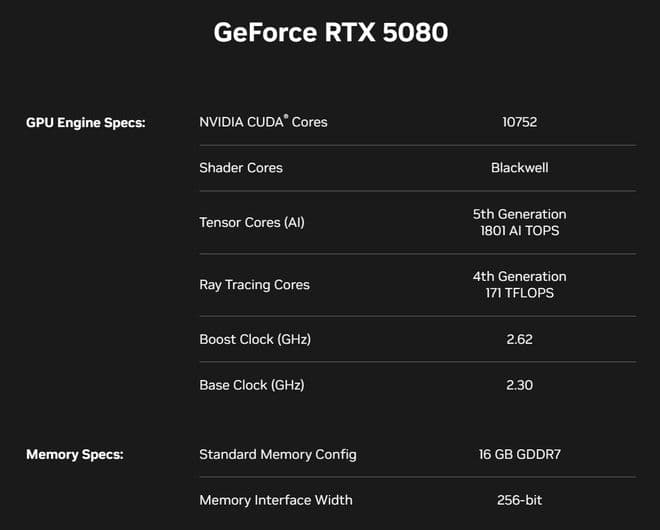Click the 171 TFLOPS value
Viewport: 660px width, 530px height.
click(519, 293)
